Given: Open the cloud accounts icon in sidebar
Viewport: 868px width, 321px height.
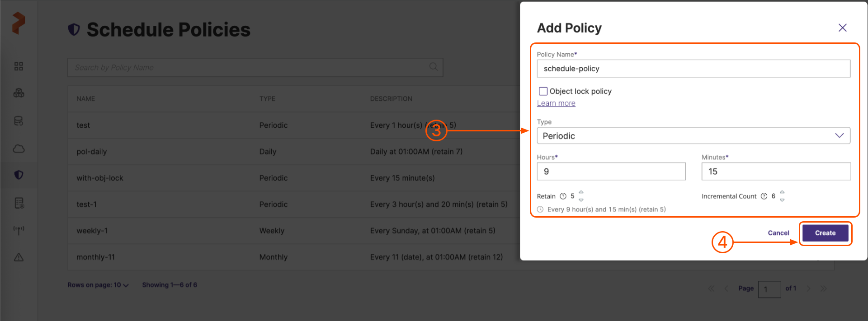Looking at the screenshot, I should pos(19,149).
